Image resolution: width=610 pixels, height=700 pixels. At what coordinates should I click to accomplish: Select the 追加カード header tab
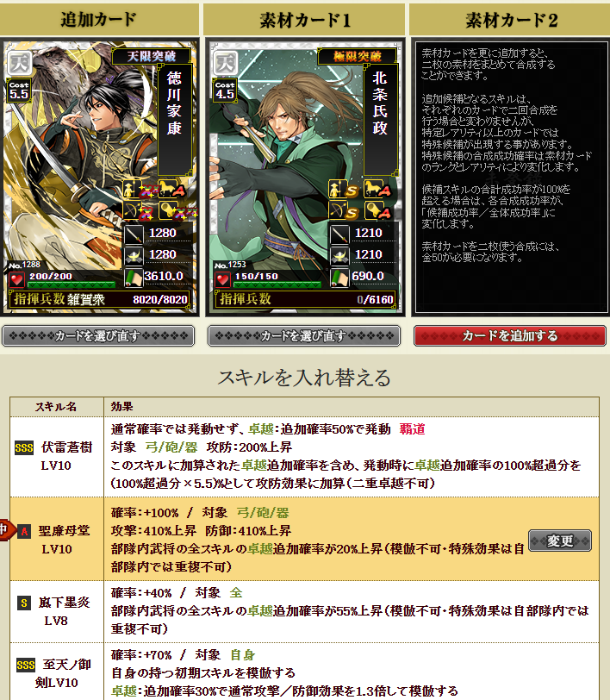[x=98, y=20]
